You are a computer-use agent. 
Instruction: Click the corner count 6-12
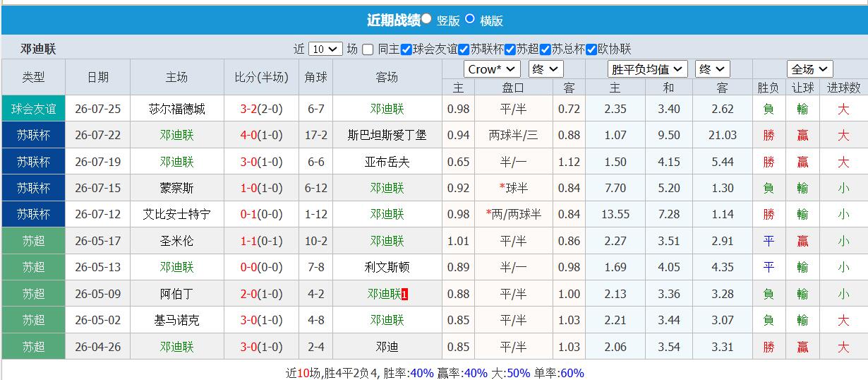pyautogui.click(x=315, y=188)
